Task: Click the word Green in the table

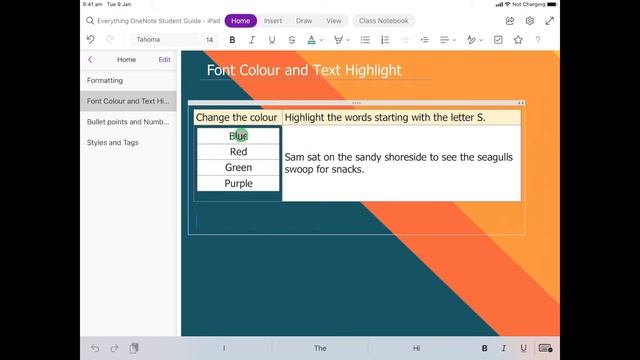Action: click(238, 167)
